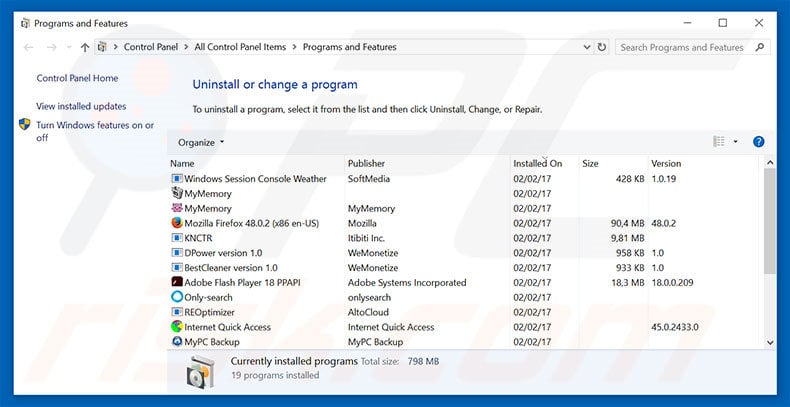This screenshot has width=790, height=407.
Task: Click the Internet Quick Access icon
Action: click(x=177, y=326)
